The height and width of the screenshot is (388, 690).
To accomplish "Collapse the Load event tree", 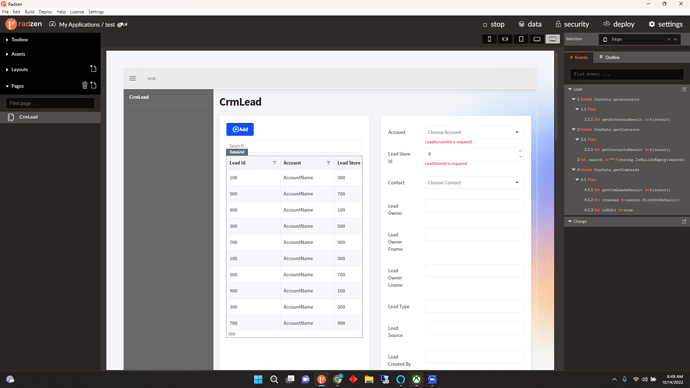I will (x=570, y=89).
